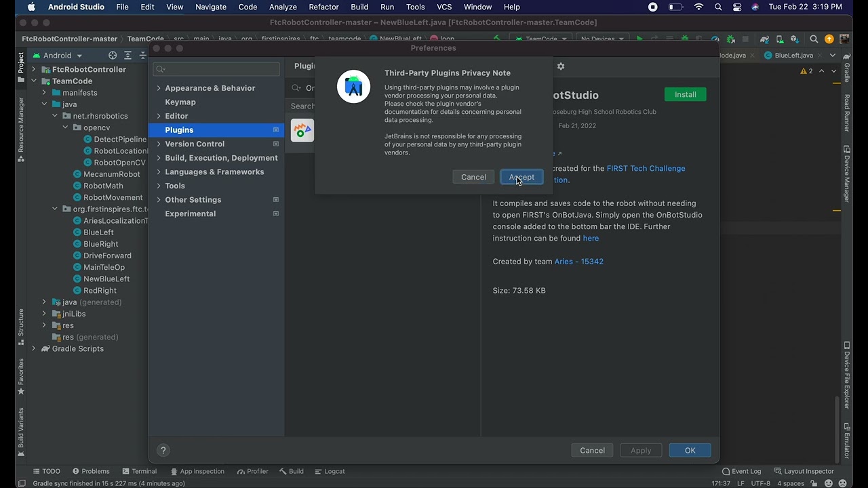The height and width of the screenshot is (488, 868).
Task: Open the Device Manager panel
Action: click(847, 174)
